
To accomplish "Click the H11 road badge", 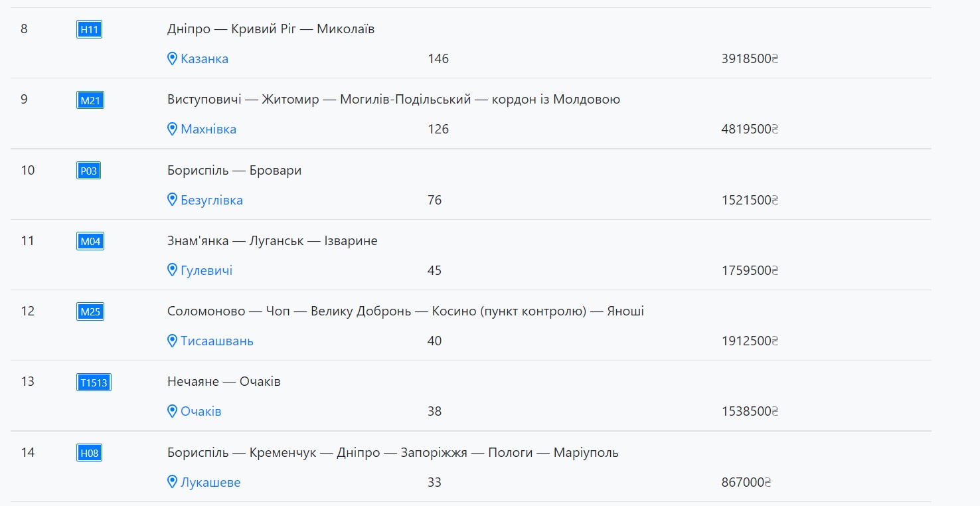I will (89, 30).
